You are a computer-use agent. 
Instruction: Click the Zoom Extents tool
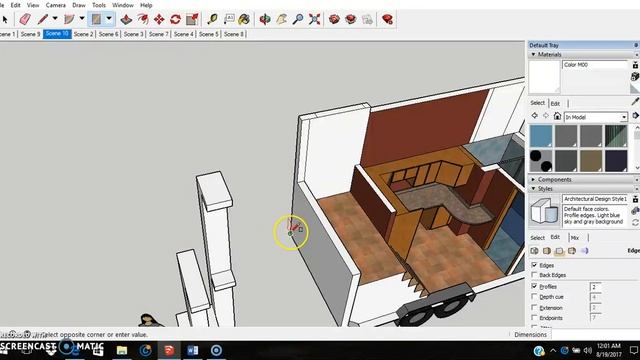pyautogui.click(x=314, y=19)
